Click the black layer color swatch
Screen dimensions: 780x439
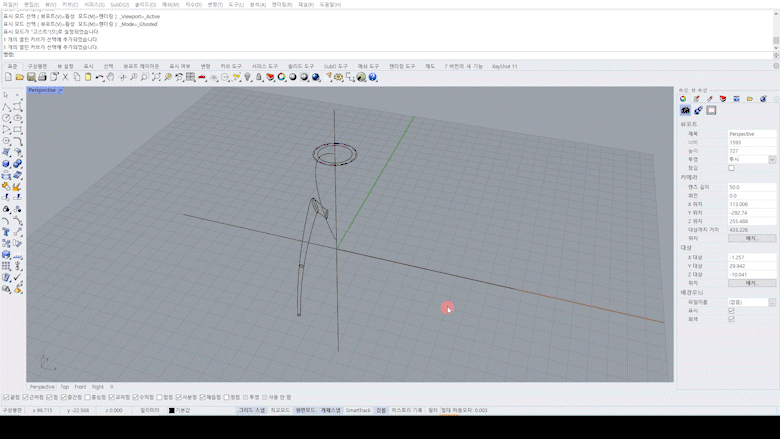[x=171, y=410]
